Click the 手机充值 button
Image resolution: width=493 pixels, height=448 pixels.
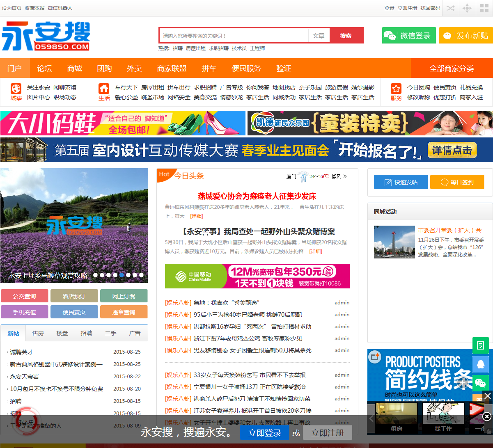25,312
